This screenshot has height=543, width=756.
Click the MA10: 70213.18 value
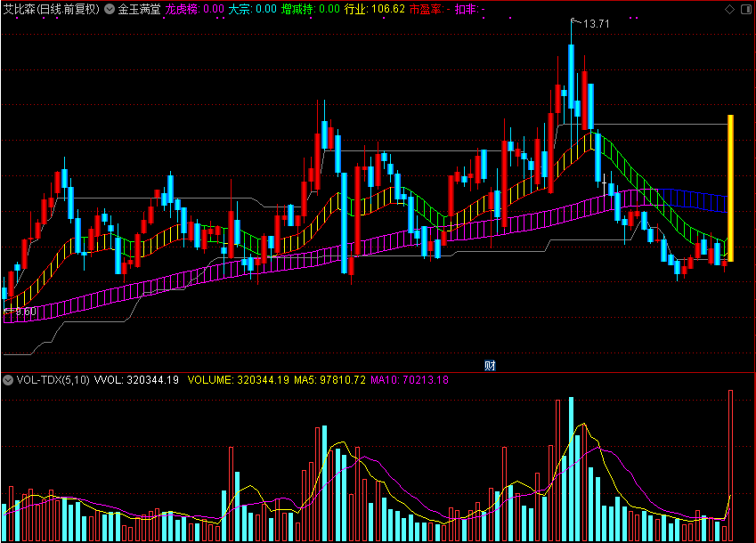(x=410, y=380)
